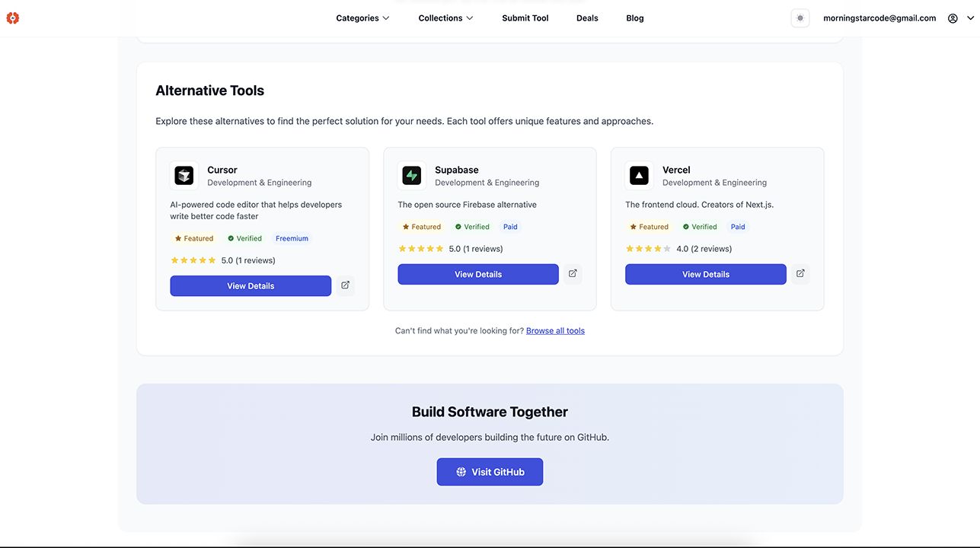Click the Cursor app logo icon
This screenshot has height=548, width=980.
pyautogui.click(x=184, y=176)
